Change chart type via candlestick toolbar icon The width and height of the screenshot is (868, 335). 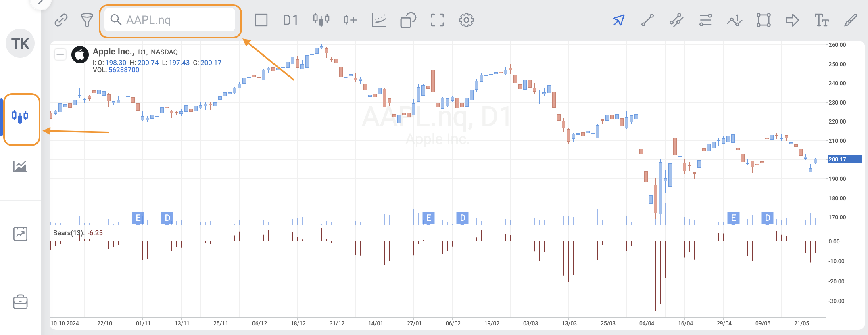pyautogui.click(x=321, y=20)
